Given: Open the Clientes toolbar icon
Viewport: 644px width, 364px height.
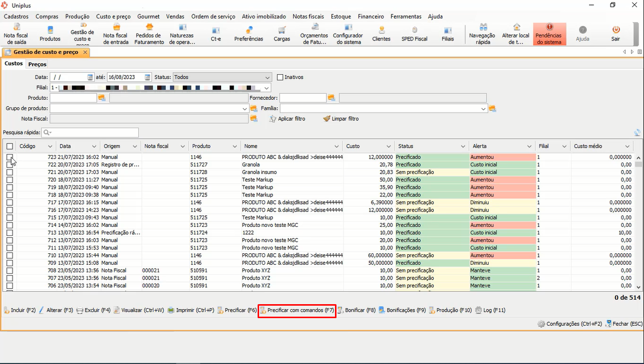Looking at the screenshot, I should point(381,34).
